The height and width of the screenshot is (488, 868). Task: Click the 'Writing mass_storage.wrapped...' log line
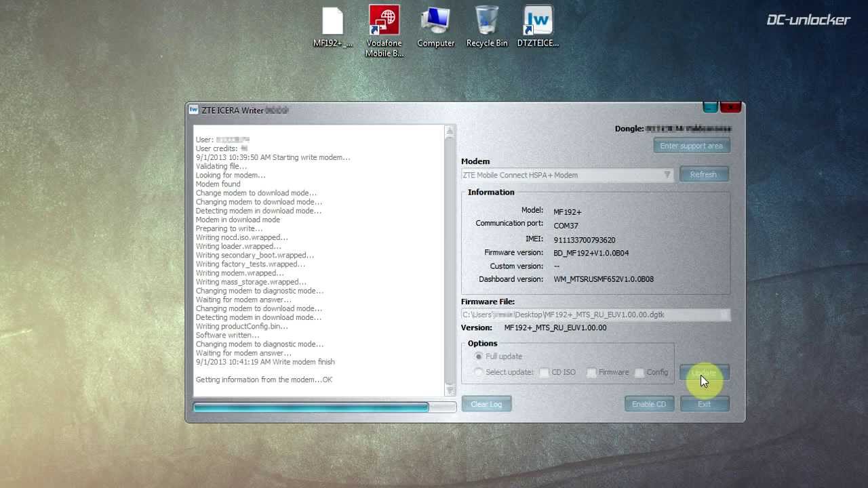click(251, 282)
